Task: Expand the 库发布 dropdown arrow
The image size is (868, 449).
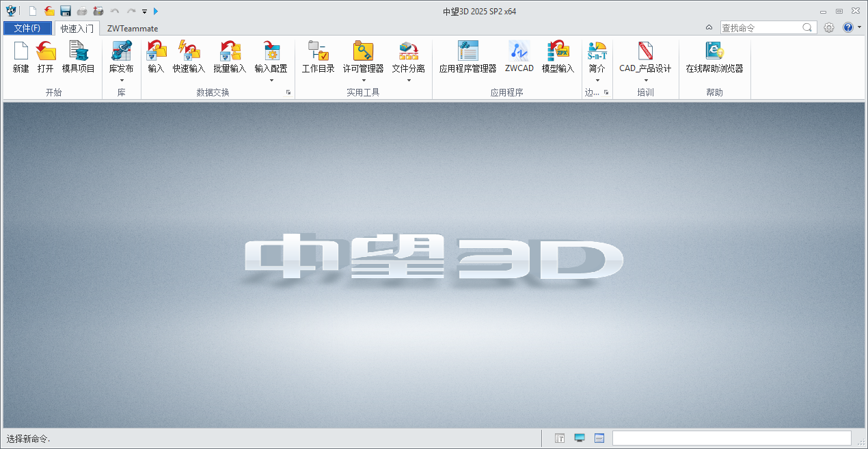Action: pos(122,81)
